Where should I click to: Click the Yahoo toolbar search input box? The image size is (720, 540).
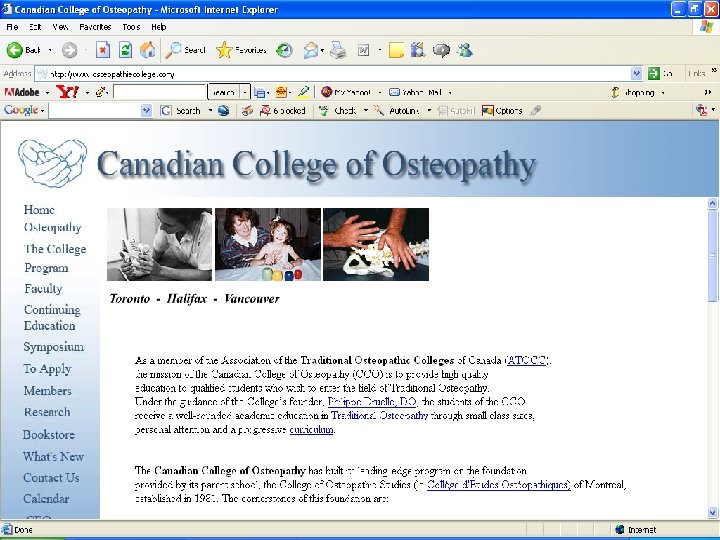(x=160, y=92)
